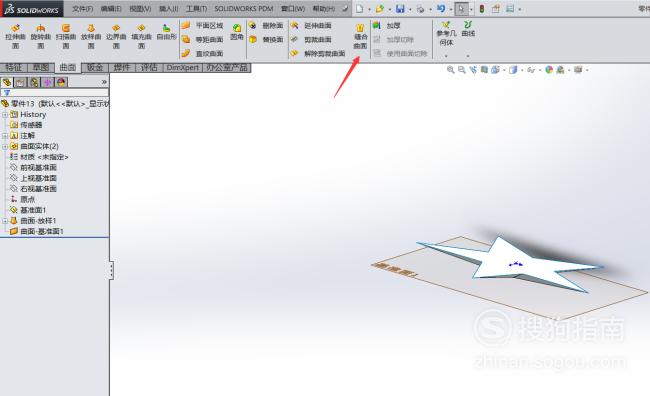The width and height of the screenshot is (650, 396).
Task: Open the 视图(V) menu
Action: [140, 9]
